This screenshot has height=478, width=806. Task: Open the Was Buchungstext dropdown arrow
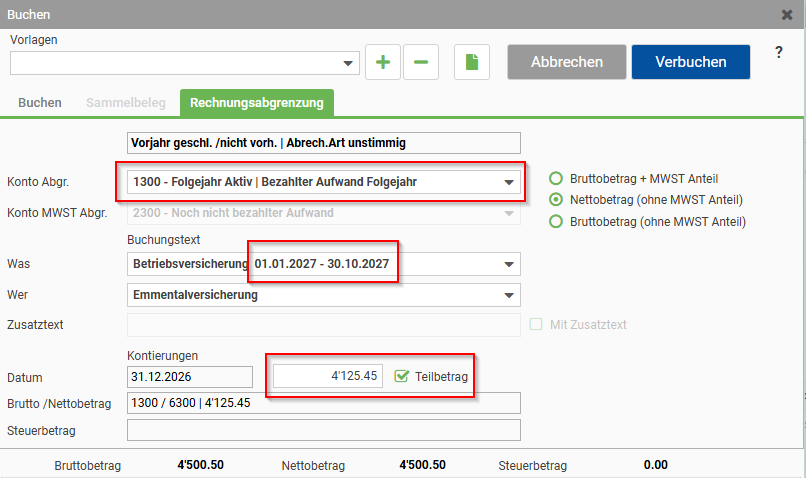[x=509, y=264]
